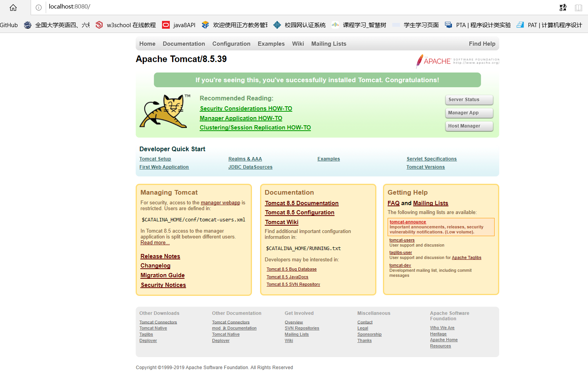588x373 pixels.
Task: Open the reading view icon
Action: pos(579,7)
